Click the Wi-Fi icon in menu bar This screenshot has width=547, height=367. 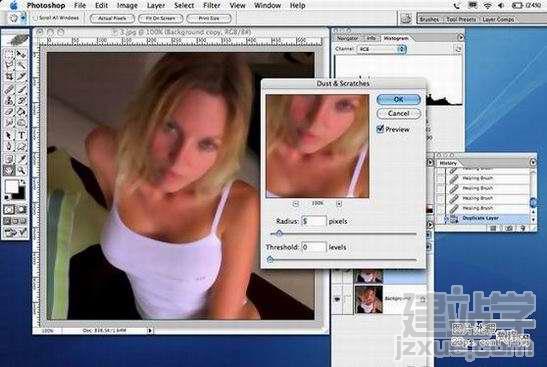point(487,5)
